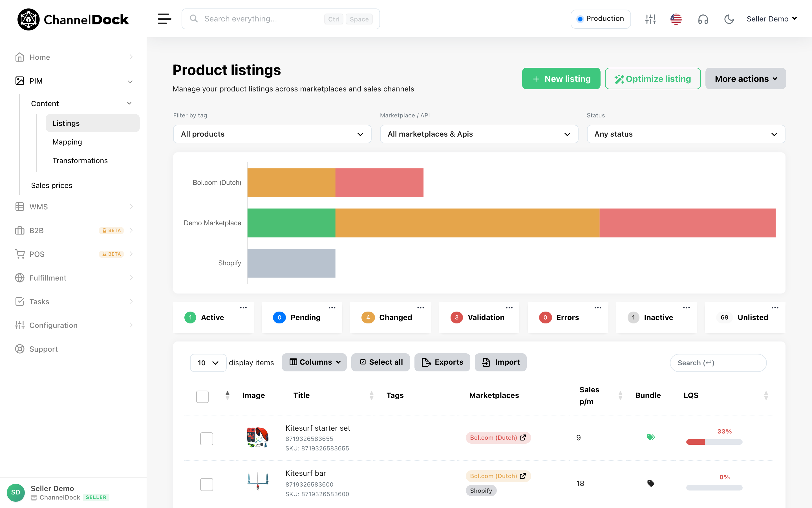
Task: Click the Optimize listing button
Action: 653,79
